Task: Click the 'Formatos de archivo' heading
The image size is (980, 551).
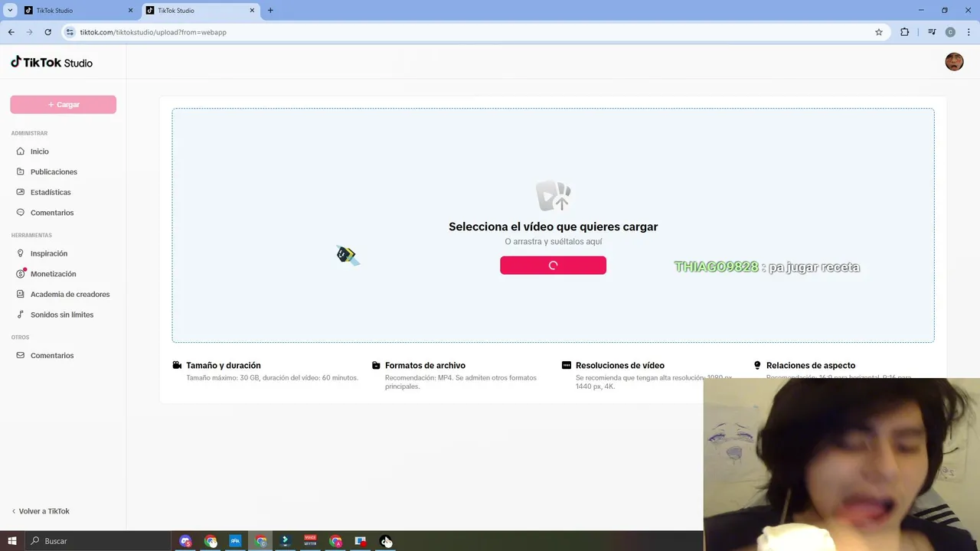Action: coord(425,366)
